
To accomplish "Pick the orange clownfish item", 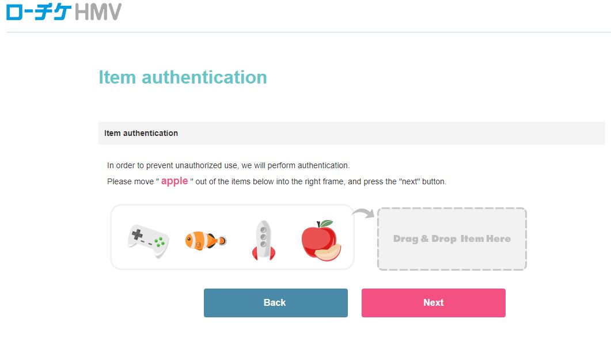I will tap(206, 240).
